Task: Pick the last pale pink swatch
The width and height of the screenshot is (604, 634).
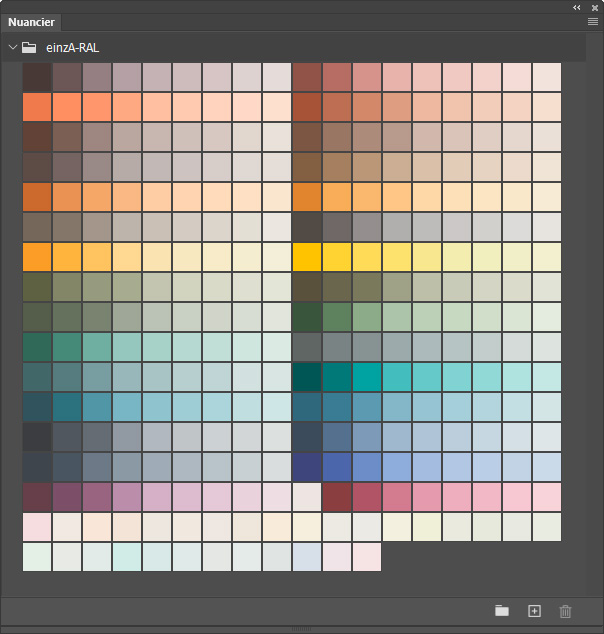Action: click(367, 557)
